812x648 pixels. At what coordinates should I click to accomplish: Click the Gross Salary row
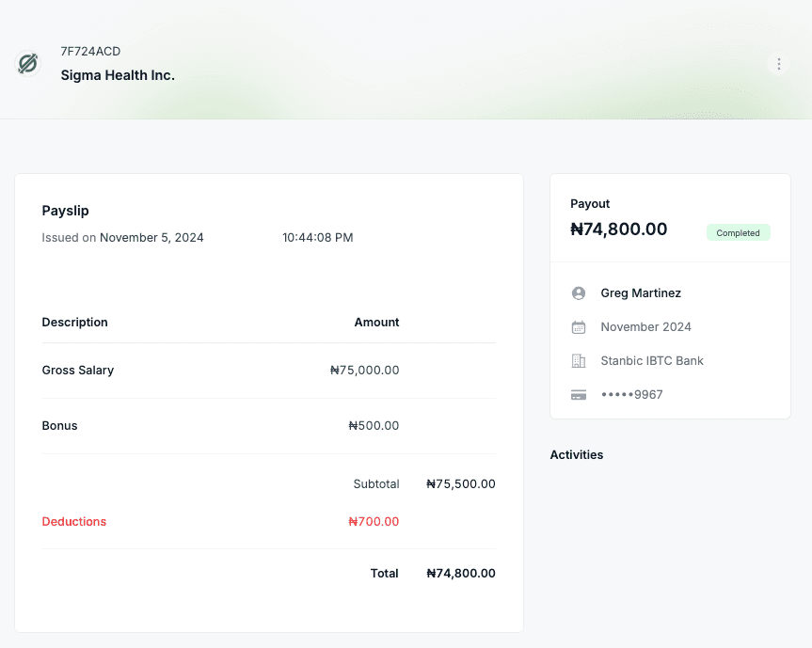(x=78, y=371)
